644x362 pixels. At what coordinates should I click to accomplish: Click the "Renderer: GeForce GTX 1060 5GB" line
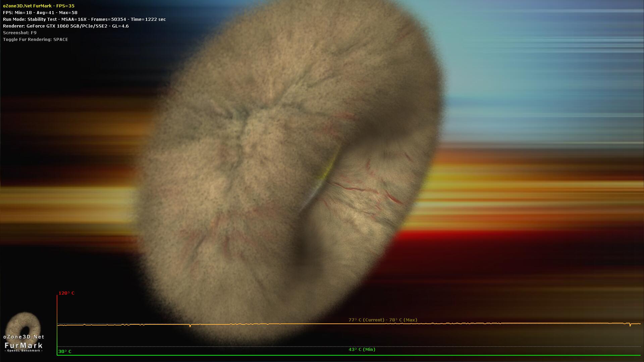pyautogui.click(x=66, y=26)
